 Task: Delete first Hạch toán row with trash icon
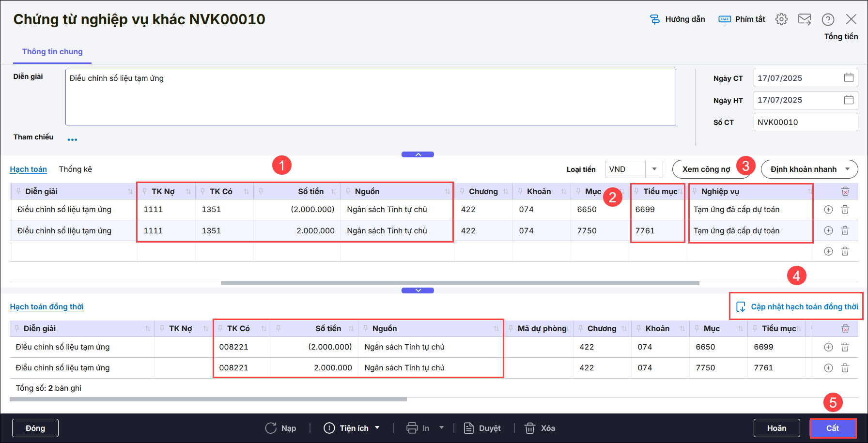pyautogui.click(x=845, y=210)
